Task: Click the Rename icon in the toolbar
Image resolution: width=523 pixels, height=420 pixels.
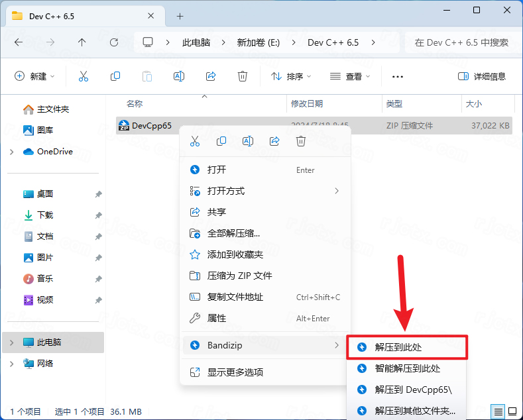Action: coord(179,76)
